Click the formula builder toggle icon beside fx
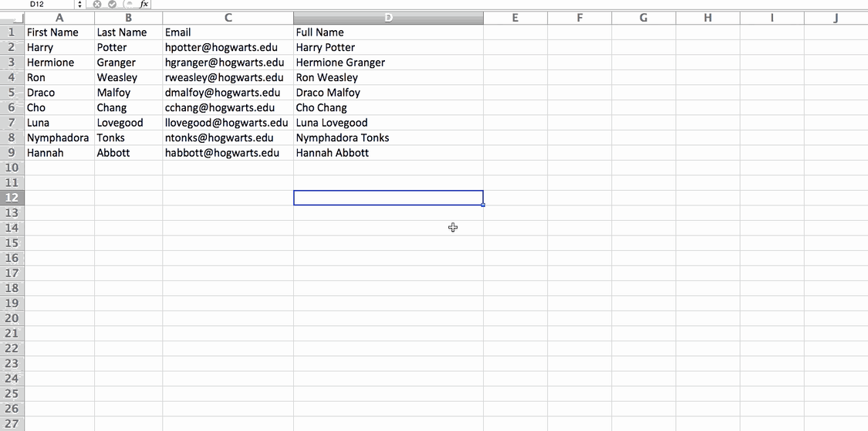 click(128, 4)
